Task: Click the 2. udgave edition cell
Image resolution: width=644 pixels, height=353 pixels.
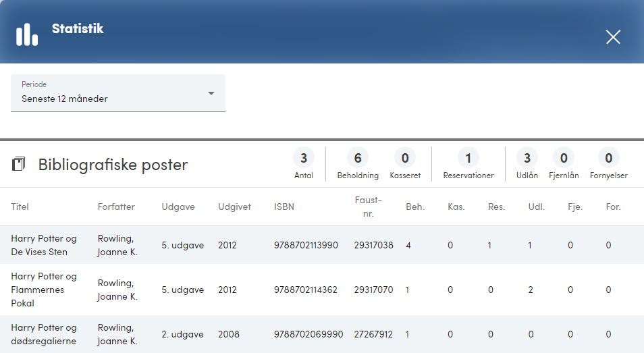Action: (182, 334)
